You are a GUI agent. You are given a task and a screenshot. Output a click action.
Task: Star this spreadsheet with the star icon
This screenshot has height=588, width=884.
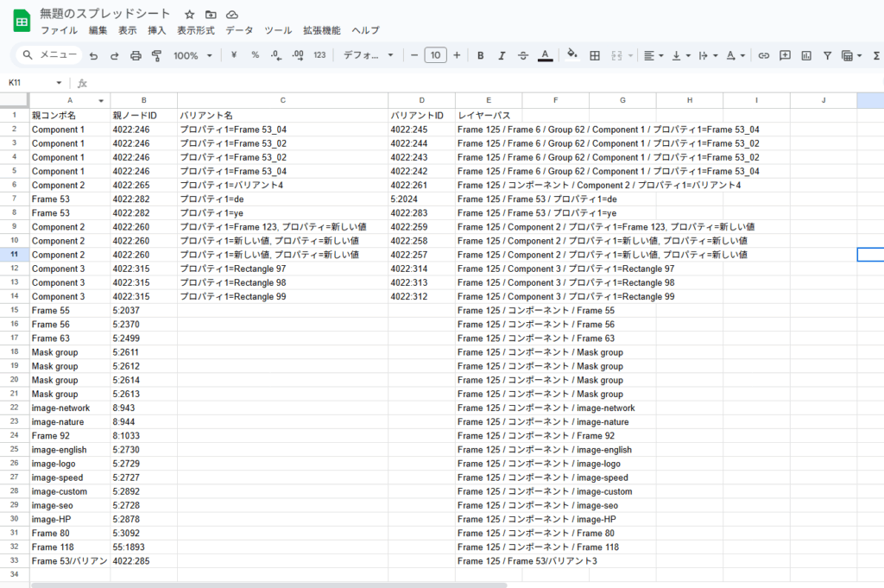(x=190, y=15)
